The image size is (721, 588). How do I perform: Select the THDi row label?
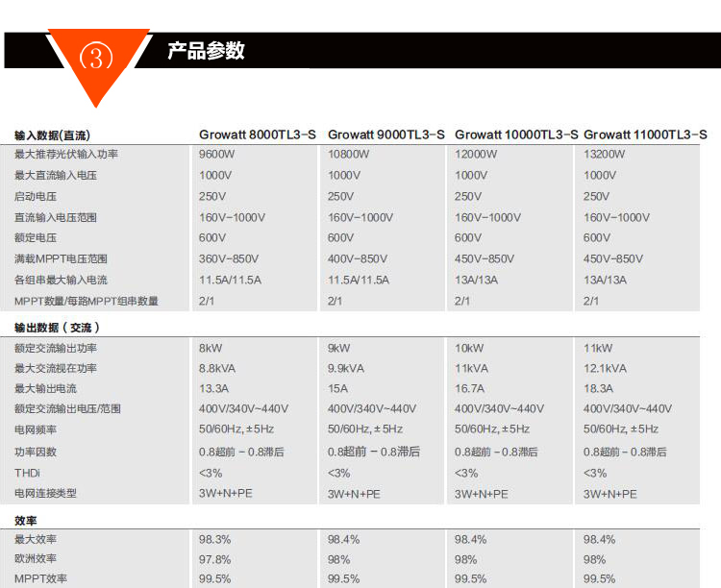coord(27,473)
